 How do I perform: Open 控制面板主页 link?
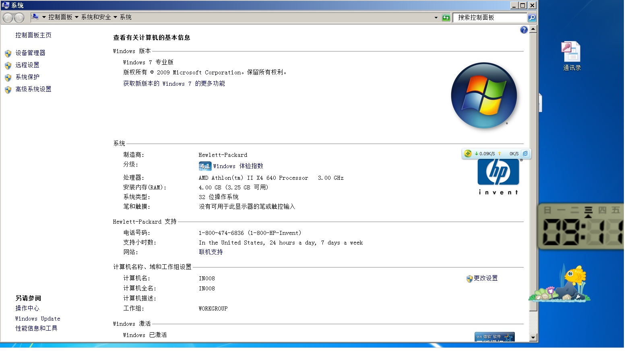(x=33, y=35)
